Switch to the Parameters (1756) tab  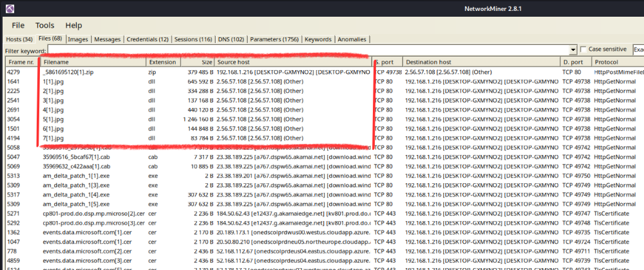coord(274,39)
